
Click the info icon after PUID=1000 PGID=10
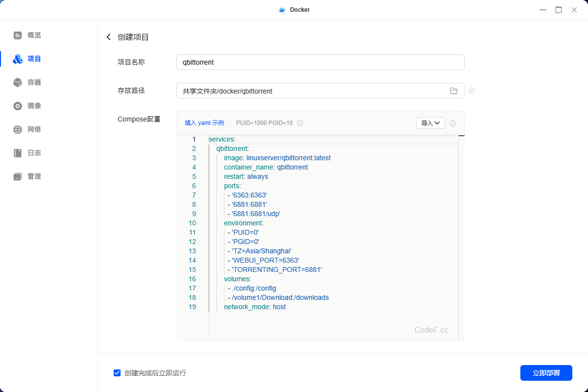coord(300,123)
